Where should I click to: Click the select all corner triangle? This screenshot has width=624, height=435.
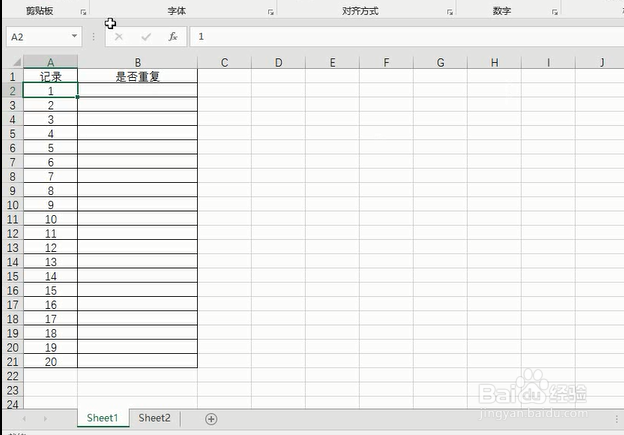pos(16,62)
